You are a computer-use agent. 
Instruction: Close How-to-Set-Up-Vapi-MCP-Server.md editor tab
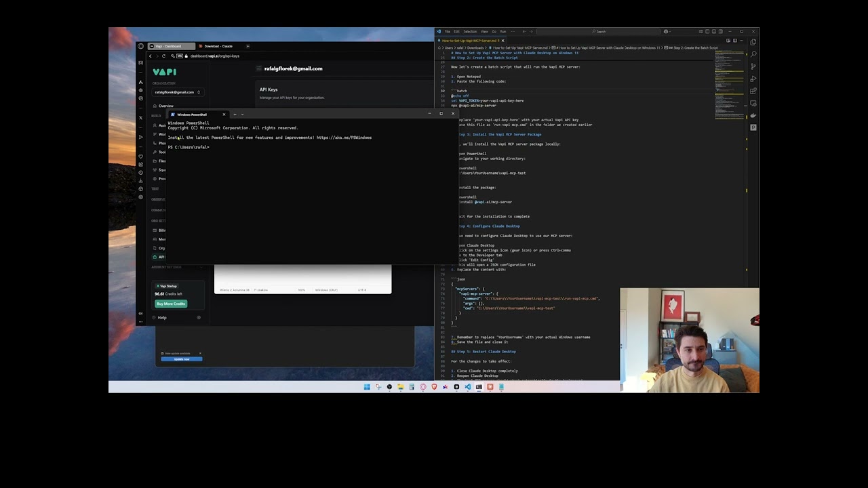(502, 41)
